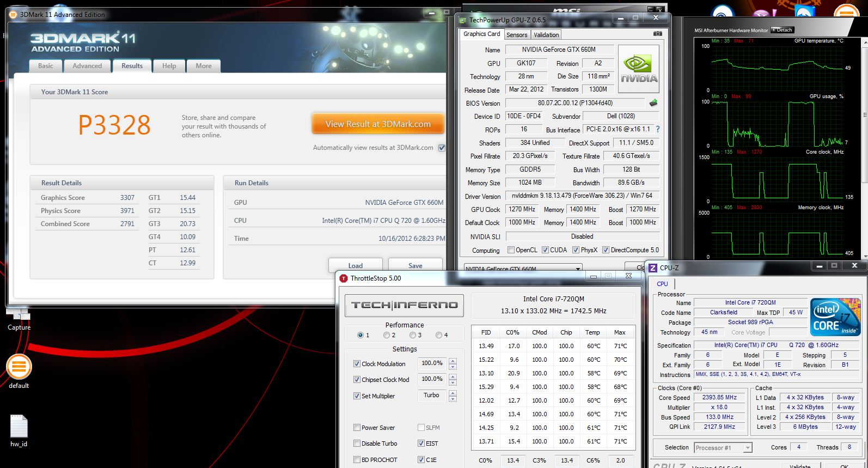Screen dimensions: 868x468
Task: Click the Graphics Score value 3307
Action: coord(127,198)
